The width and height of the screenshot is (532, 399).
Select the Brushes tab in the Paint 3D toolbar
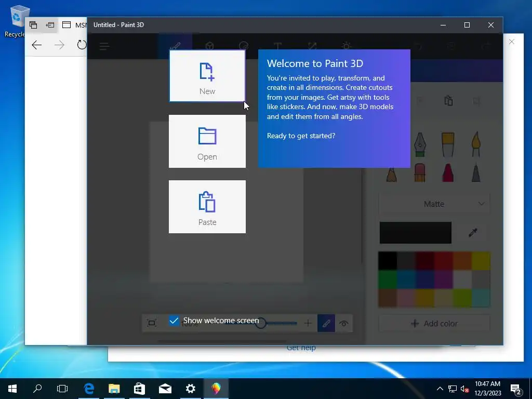[x=175, y=46]
